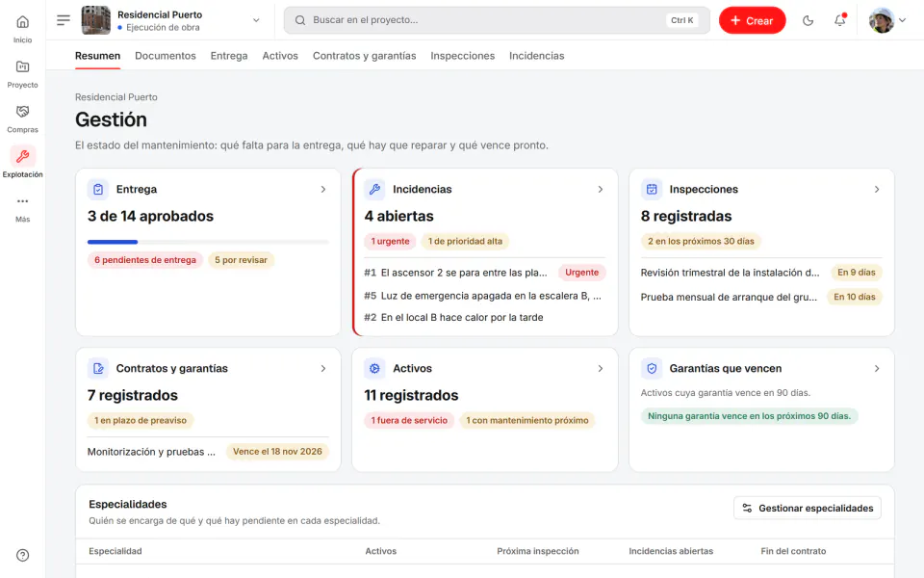This screenshot has height=578, width=924.
Task: Open the Compras sidebar section
Action: tap(22, 118)
